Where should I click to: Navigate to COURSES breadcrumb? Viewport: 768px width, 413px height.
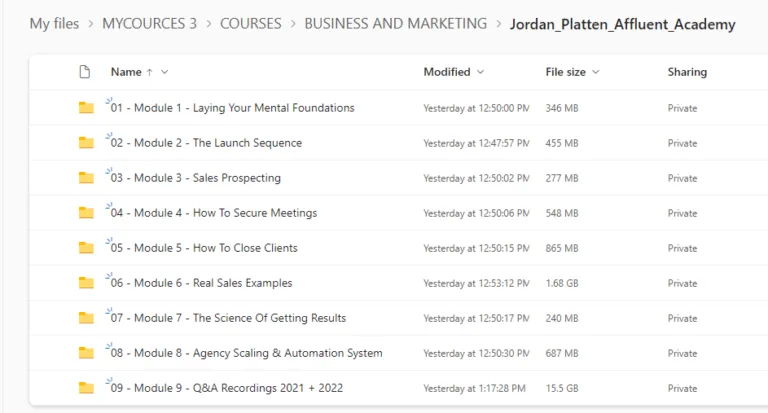(250, 24)
